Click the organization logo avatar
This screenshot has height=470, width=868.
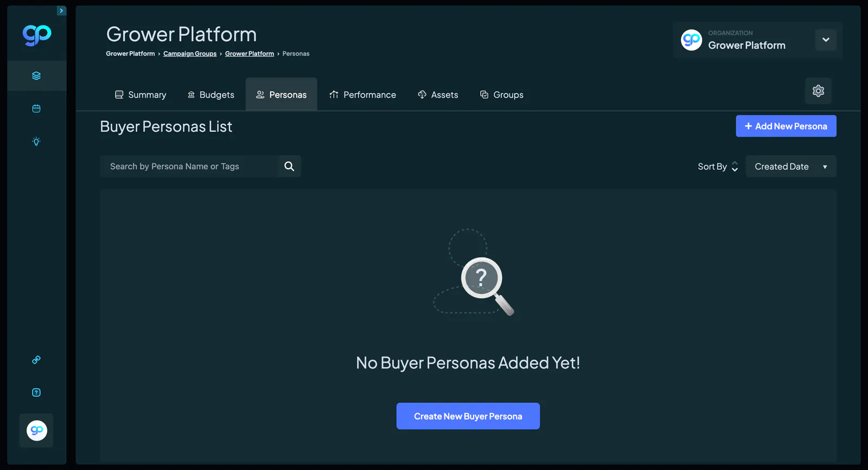click(691, 40)
